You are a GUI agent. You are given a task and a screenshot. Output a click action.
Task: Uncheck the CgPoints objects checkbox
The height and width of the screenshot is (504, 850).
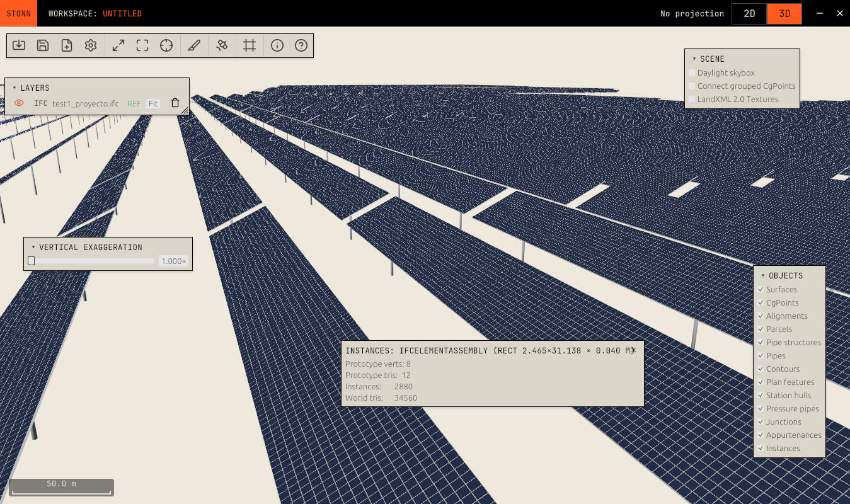click(761, 303)
